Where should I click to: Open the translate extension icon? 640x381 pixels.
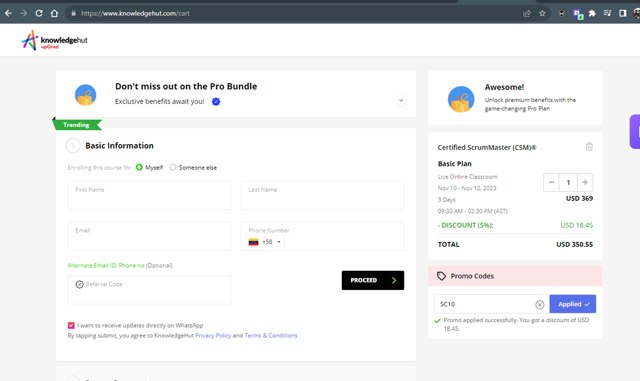(578, 14)
